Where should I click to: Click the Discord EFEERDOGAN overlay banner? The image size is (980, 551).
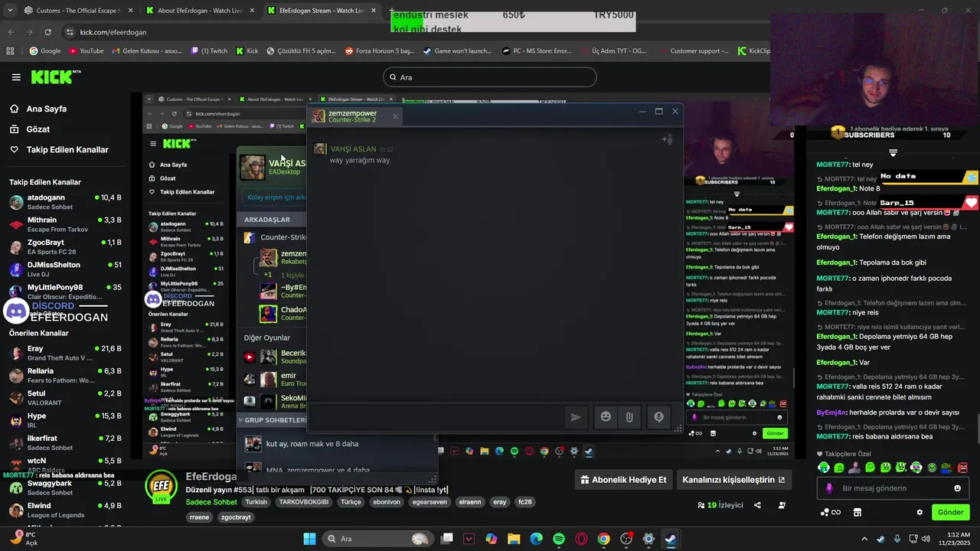click(57, 311)
